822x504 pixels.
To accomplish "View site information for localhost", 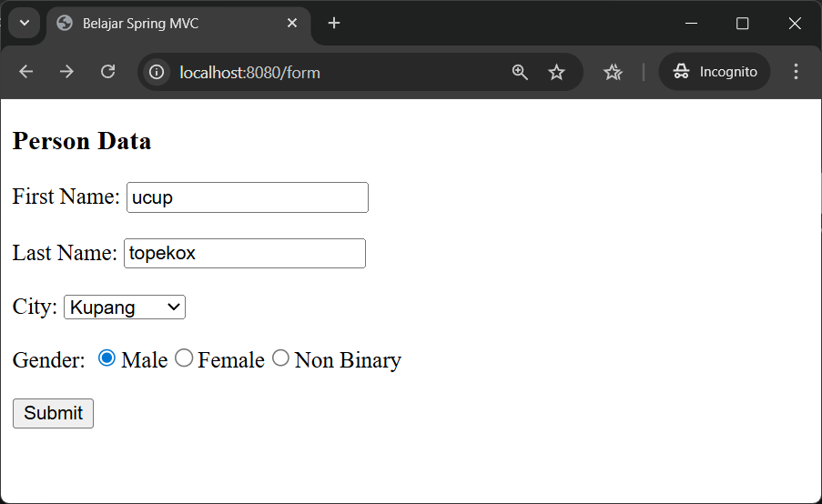I will 157,72.
